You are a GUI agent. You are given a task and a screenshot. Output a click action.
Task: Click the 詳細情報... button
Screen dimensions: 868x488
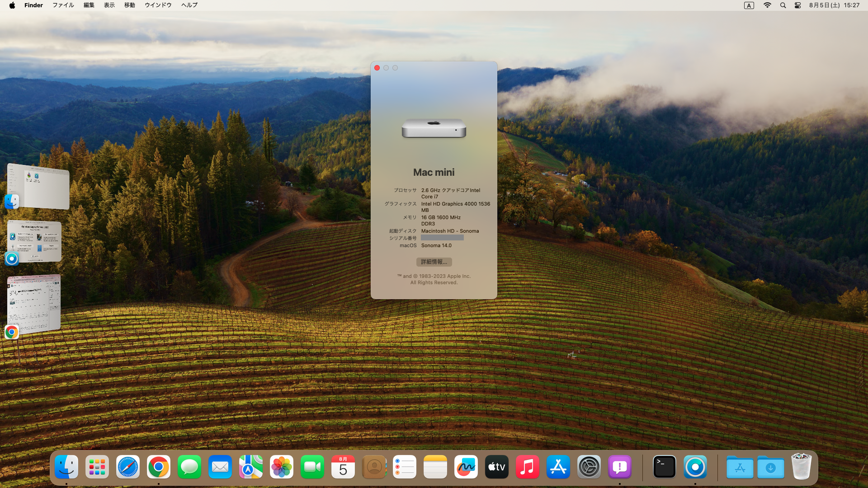(x=434, y=262)
